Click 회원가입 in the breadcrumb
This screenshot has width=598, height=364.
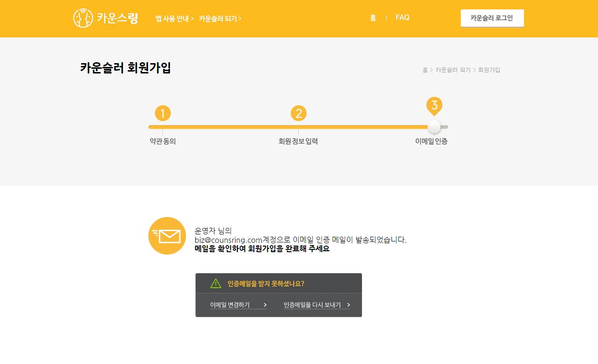click(x=489, y=70)
